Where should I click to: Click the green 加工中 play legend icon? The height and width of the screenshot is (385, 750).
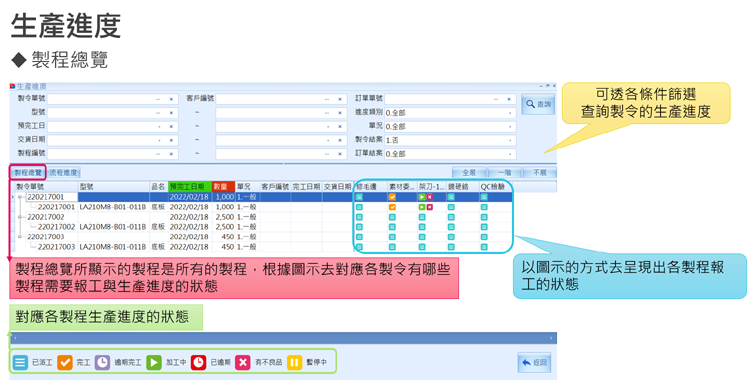coord(154,362)
